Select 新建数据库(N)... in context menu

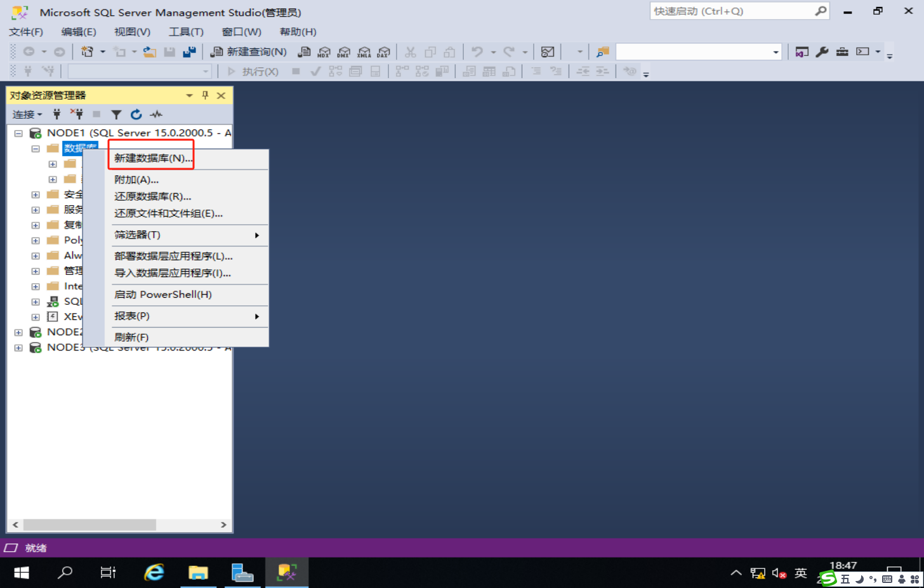(153, 158)
